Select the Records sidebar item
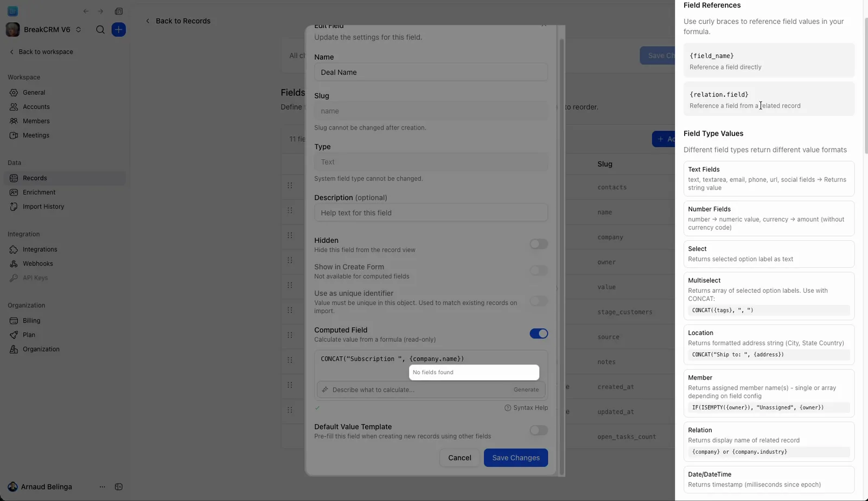The width and height of the screenshot is (868, 501). 65,178
